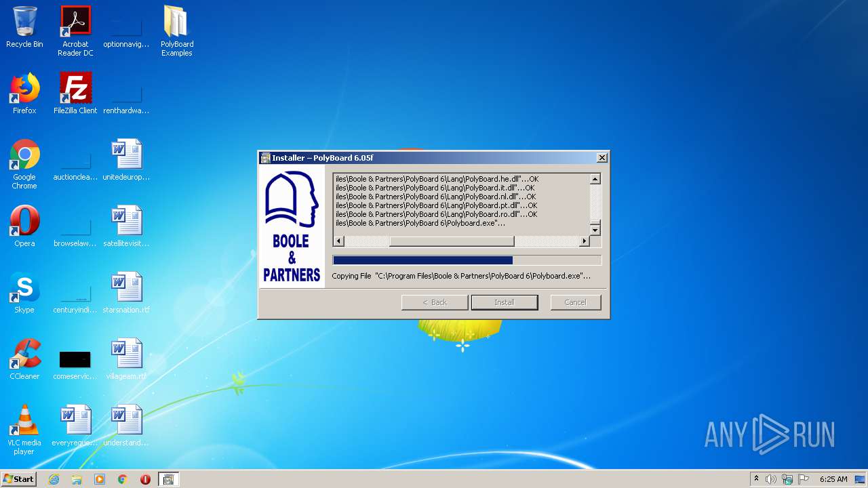This screenshot has width=868, height=488.
Task: Launch CCleaner from the desktop
Action: click(x=24, y=359)
